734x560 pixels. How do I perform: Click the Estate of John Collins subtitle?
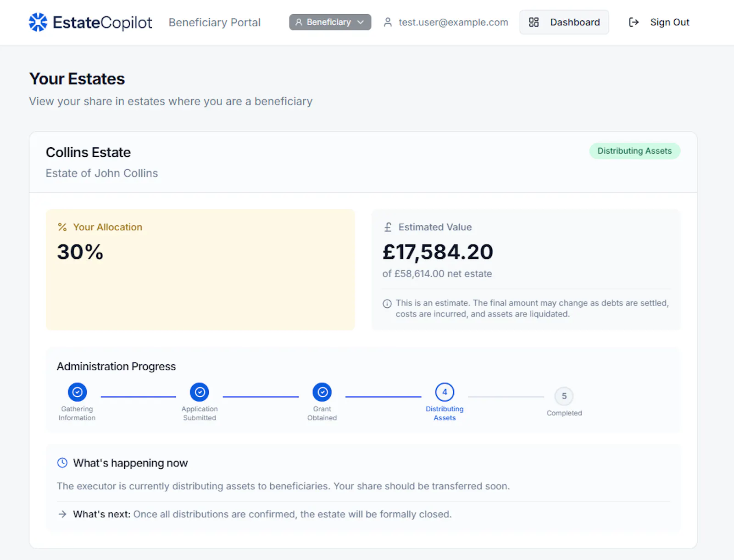(102, 173)
